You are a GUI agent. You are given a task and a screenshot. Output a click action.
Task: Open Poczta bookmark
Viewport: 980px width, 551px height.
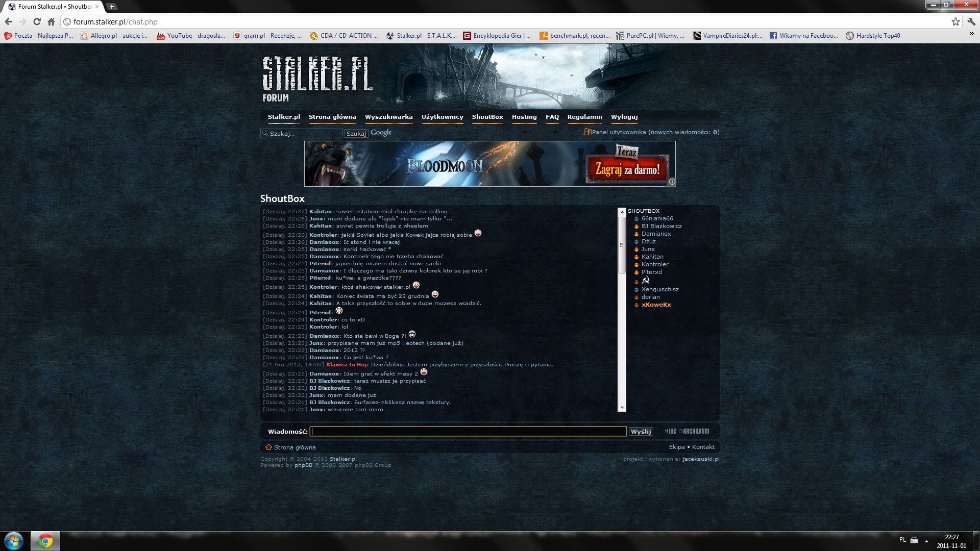point(39,36)
